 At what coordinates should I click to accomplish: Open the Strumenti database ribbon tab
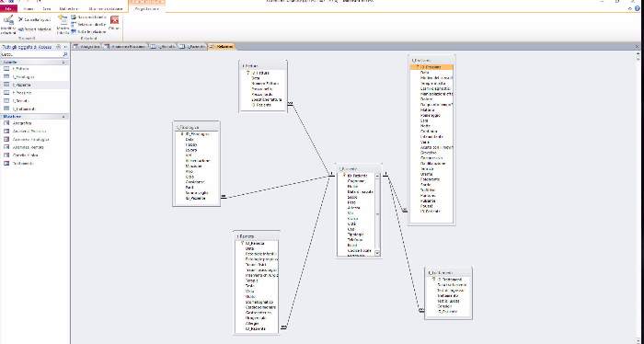[106, 8]
